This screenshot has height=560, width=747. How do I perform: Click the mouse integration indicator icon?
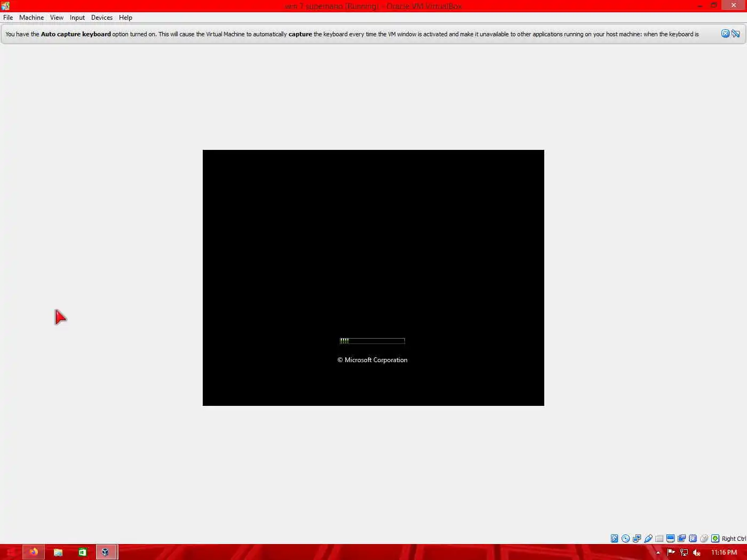click(x=704, y=539)
